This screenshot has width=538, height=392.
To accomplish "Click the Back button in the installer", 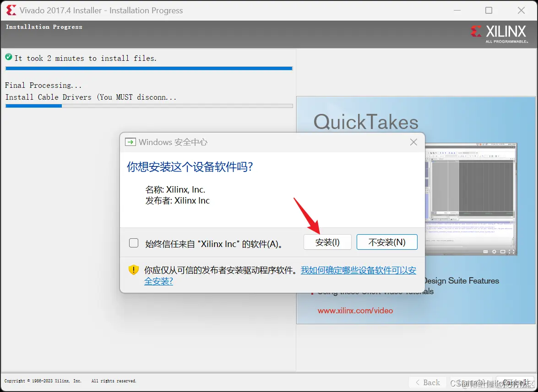I will tap(428, 382).
